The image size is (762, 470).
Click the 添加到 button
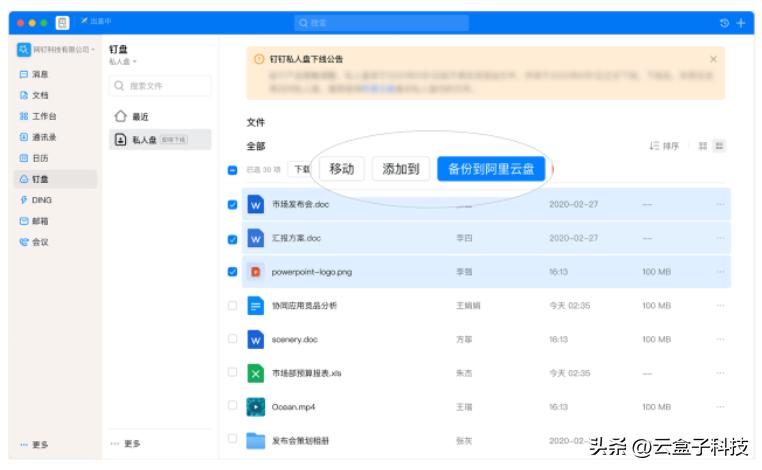tap(401, 169)
